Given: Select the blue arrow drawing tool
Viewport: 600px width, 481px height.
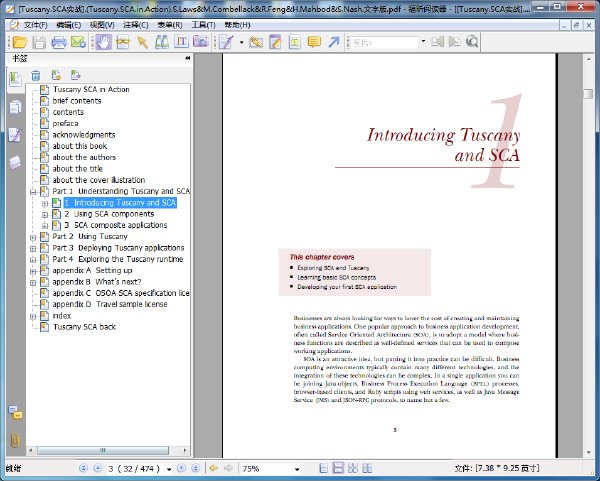Looking at the screenshot, I should (334, 42).
